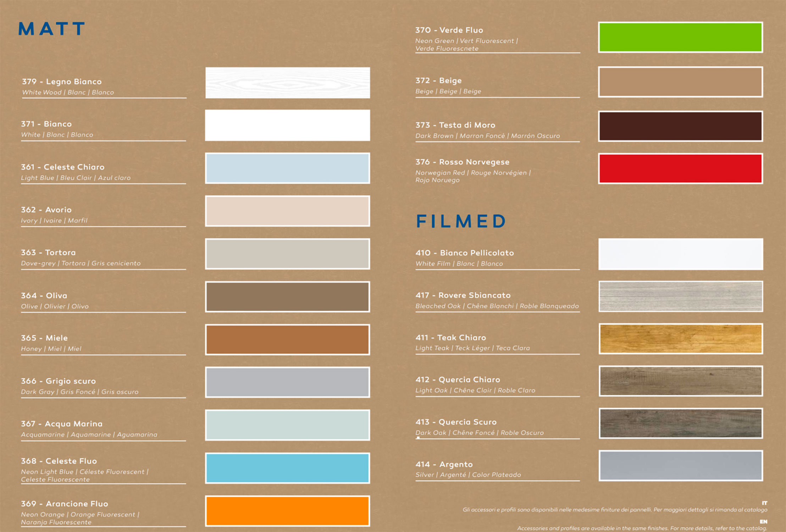Click the Italian 'Gli accessori e profili' footnote
This screenshot has width=786, height=532.
(615, 510)
